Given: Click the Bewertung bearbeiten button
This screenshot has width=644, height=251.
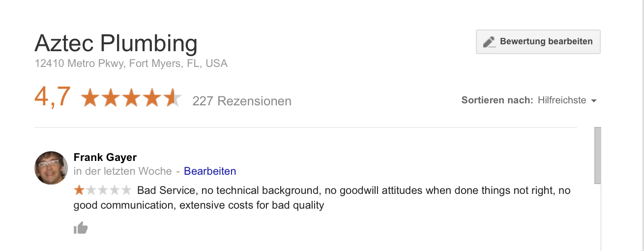Looking at the screenshot, I should pos(538,42).
